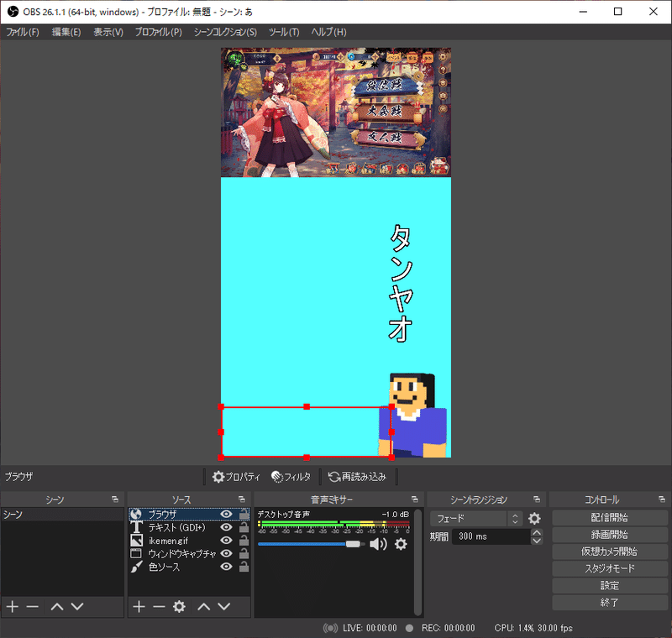Click 終了 to exit OBS
Screen dimensions: 672x638
pyautogui.click(x=610, y=603)
